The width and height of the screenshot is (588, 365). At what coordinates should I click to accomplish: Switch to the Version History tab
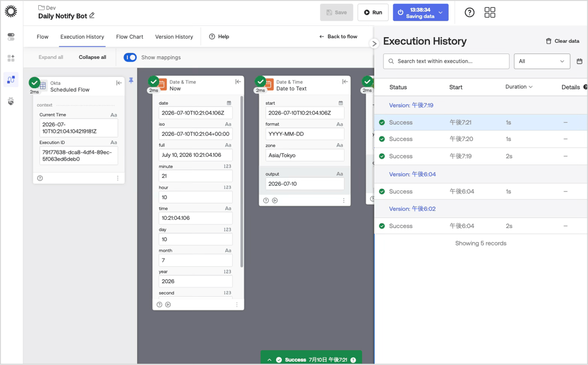[174, 36]
